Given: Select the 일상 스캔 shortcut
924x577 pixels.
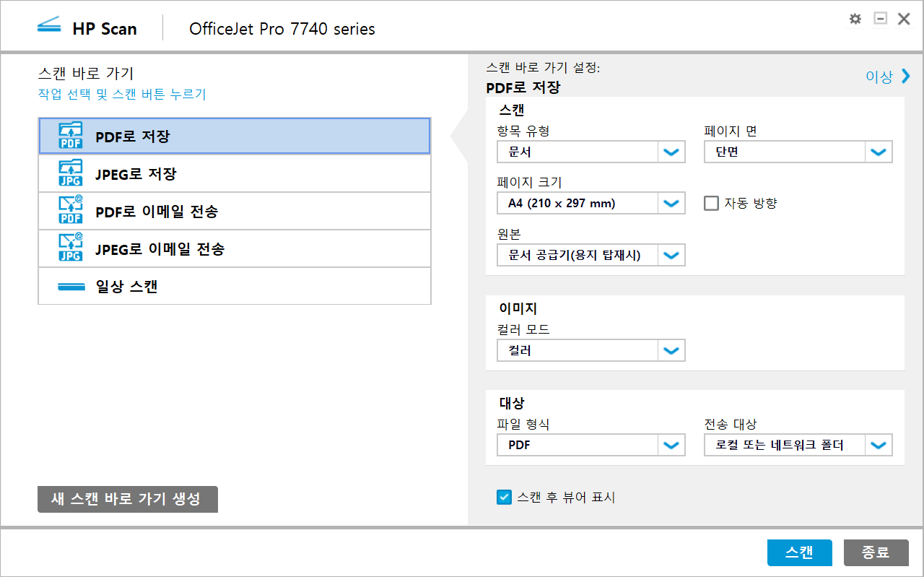Looking at the screenshot, I should pos(235,286).
